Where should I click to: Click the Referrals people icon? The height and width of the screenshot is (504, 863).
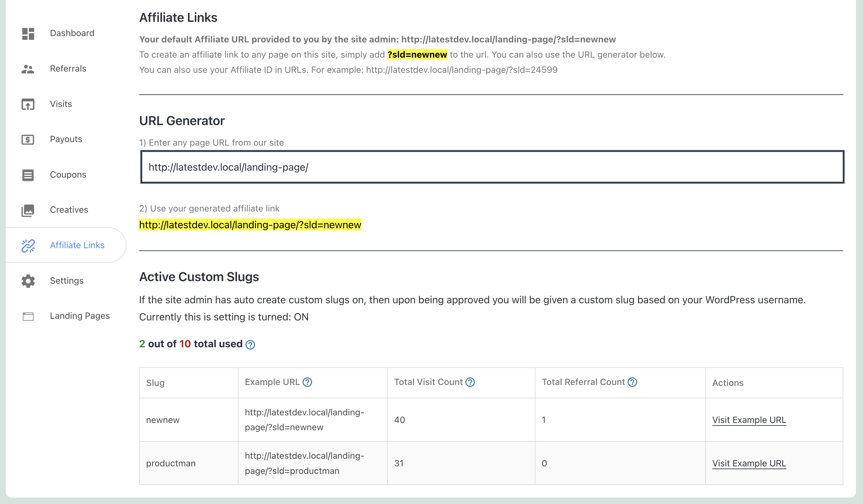[28, 69]
